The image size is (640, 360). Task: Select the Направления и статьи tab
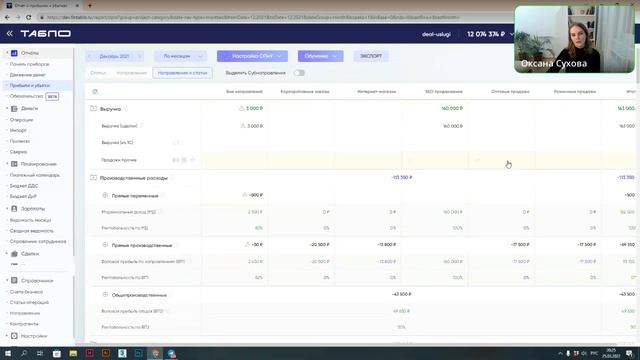[182, 73]
